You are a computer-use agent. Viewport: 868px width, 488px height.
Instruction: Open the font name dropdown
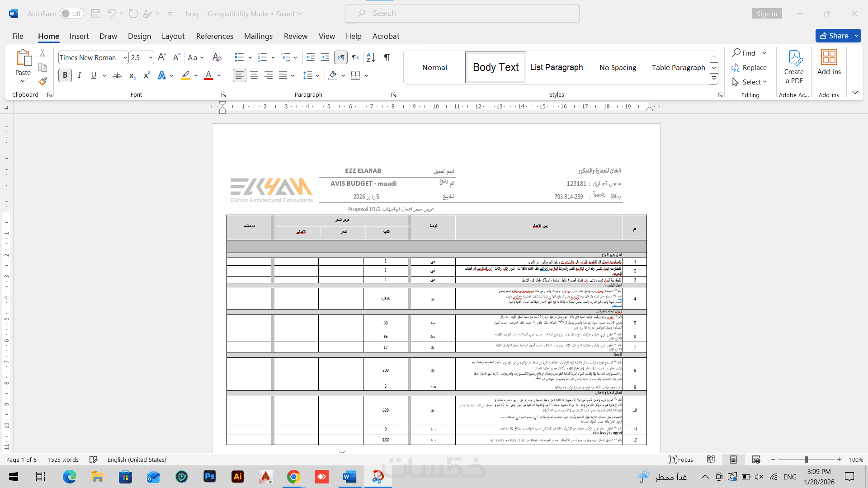click(125, 58)
